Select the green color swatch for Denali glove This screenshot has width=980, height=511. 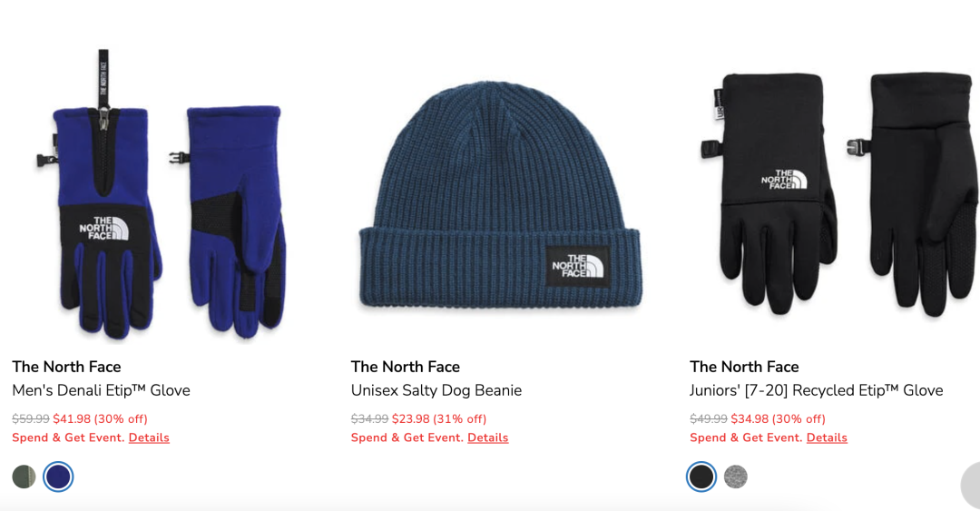pyautogui.click(x=24, y=477)
